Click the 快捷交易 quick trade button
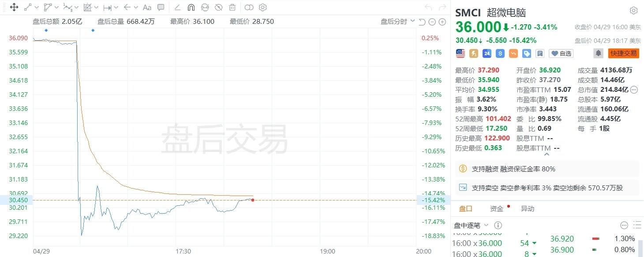 (623, 53)
